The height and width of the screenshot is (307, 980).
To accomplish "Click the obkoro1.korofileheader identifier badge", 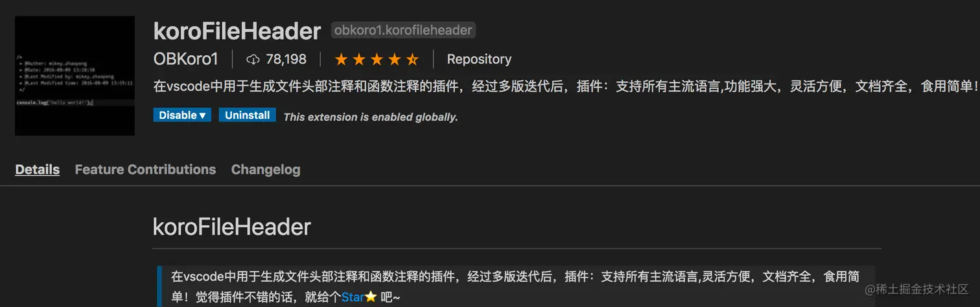I will tap(404, 30).
